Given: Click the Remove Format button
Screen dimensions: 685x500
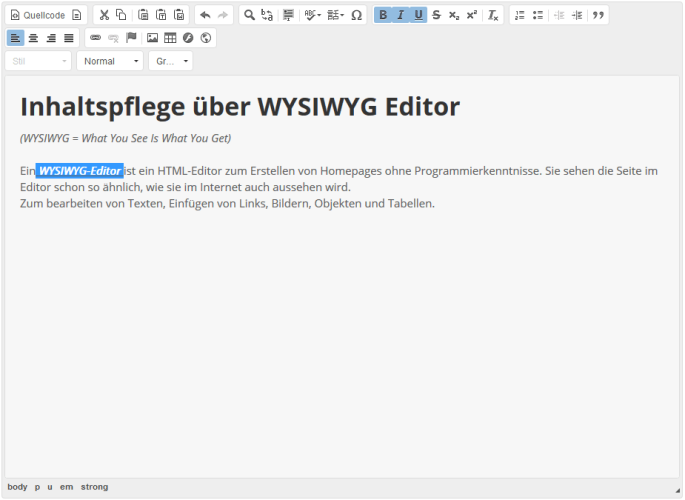Looking at the screenshot, I should tap(493, 15).
